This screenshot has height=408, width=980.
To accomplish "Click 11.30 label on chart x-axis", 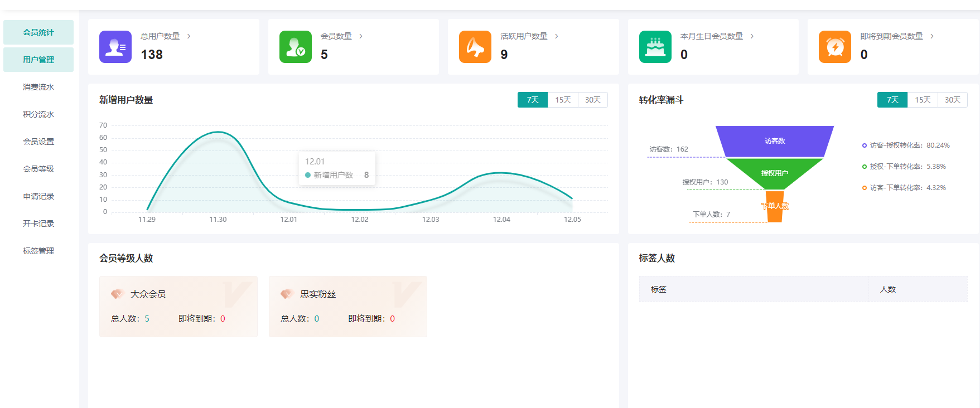I will click(218, 220).
